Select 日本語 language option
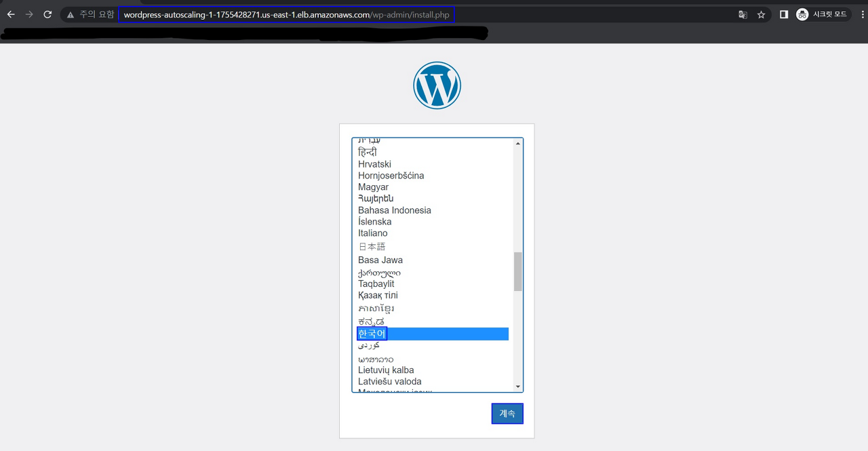This screenshot has width=868, height=451. (x=372, y=246)
